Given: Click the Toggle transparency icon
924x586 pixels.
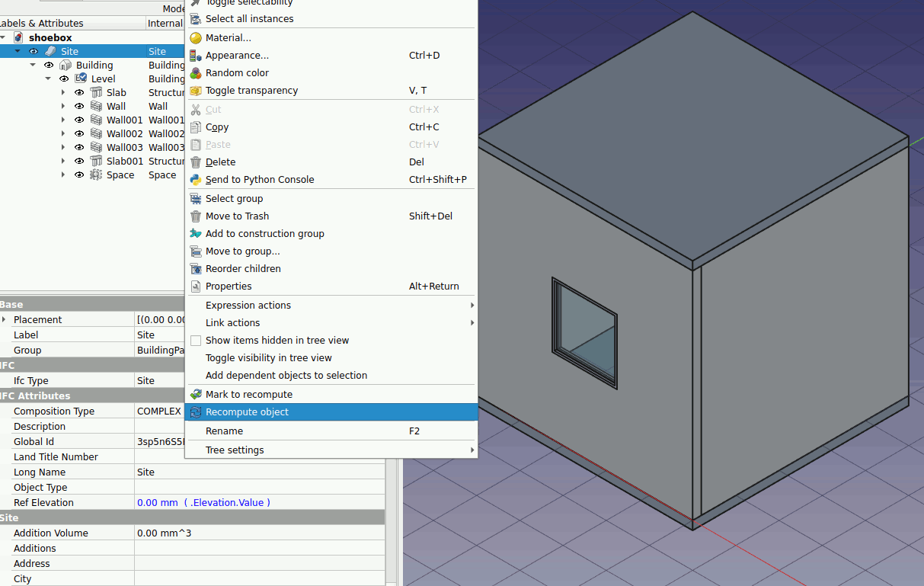Looking at the screenshot, I should click(196, 91).
